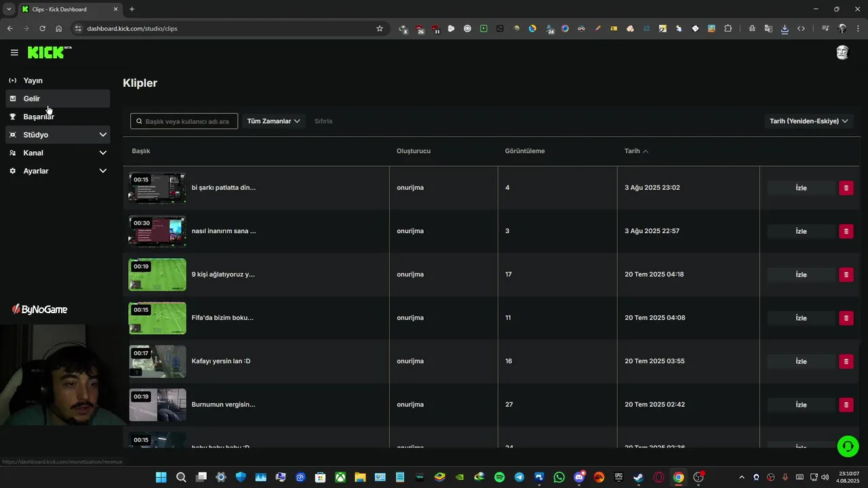
Task: Open the 00:19 'Burnumun vergisin...' thumbnail
Action: click(x=157, y=405)
